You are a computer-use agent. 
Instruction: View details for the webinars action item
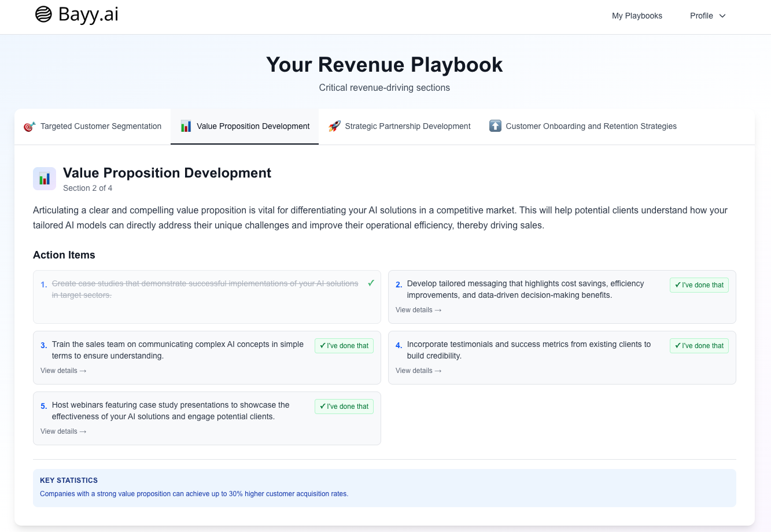pyautogui.click(x=63, y=431)
